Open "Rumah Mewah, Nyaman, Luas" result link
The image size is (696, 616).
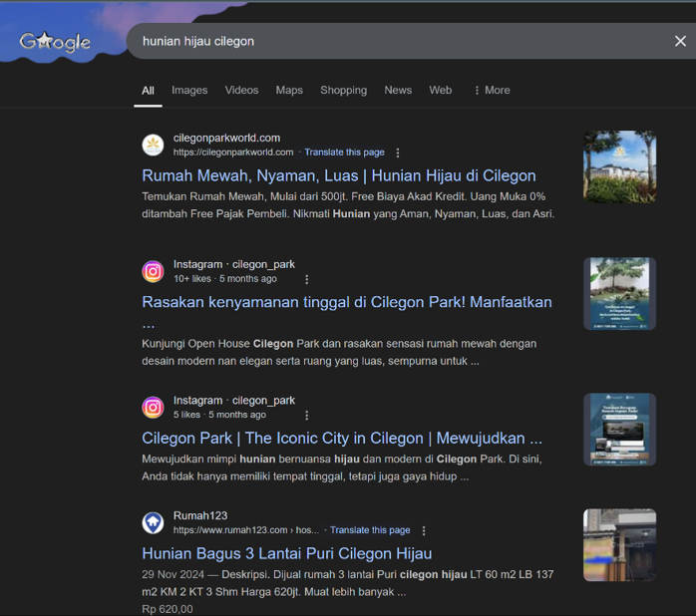pos(339,175)
